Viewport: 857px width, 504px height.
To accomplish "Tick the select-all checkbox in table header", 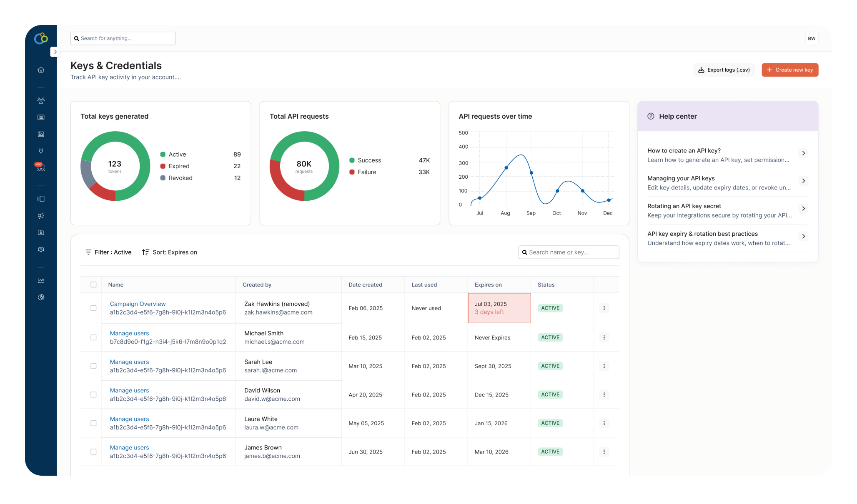I will [93, 284].
